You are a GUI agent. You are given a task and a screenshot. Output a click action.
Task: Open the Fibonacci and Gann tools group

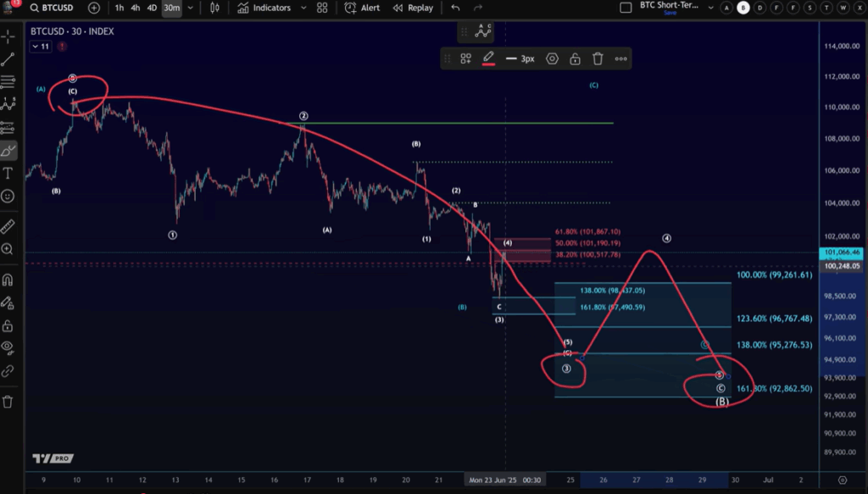pyautogui.click(x=8, y=82)
